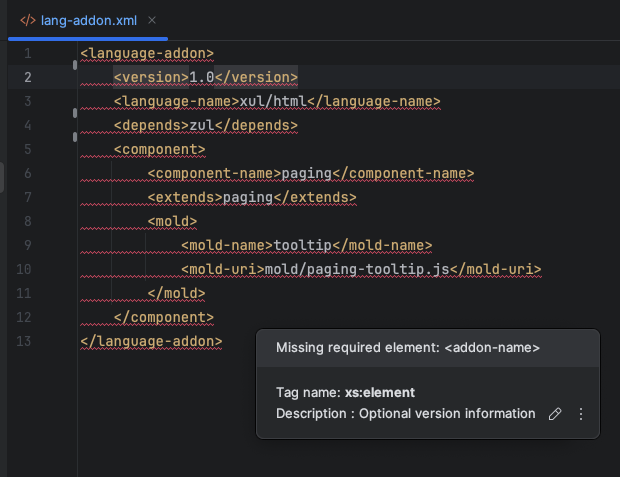Click the XML file icon on the tab
This screenshot has height=477, width=620.
pyautogui.click(x=27, y=20)
